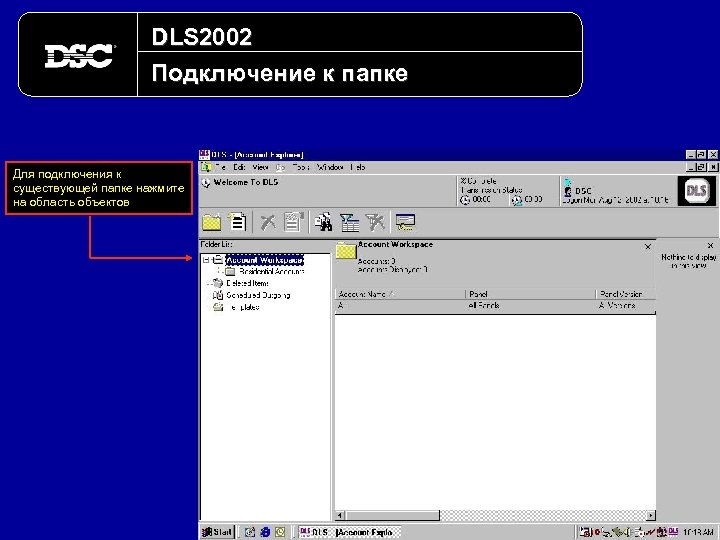Select Templates in the folder list

click(243, 307)
